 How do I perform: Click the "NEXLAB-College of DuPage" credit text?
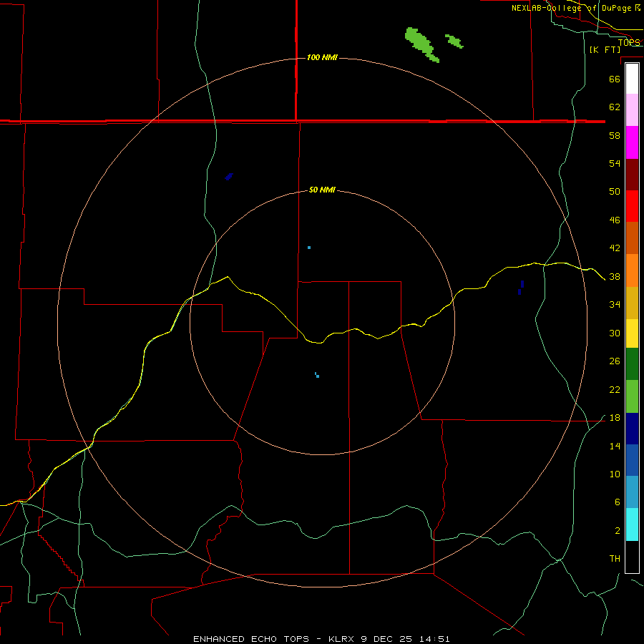(571, 8)
